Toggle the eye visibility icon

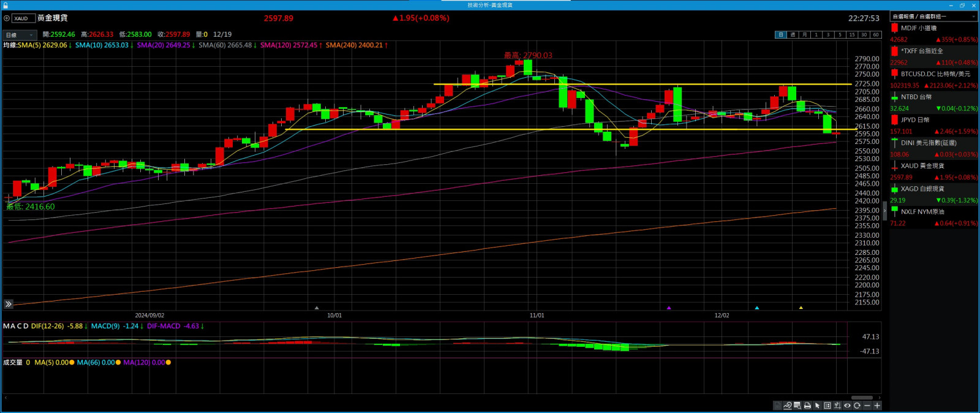[847, 406]
